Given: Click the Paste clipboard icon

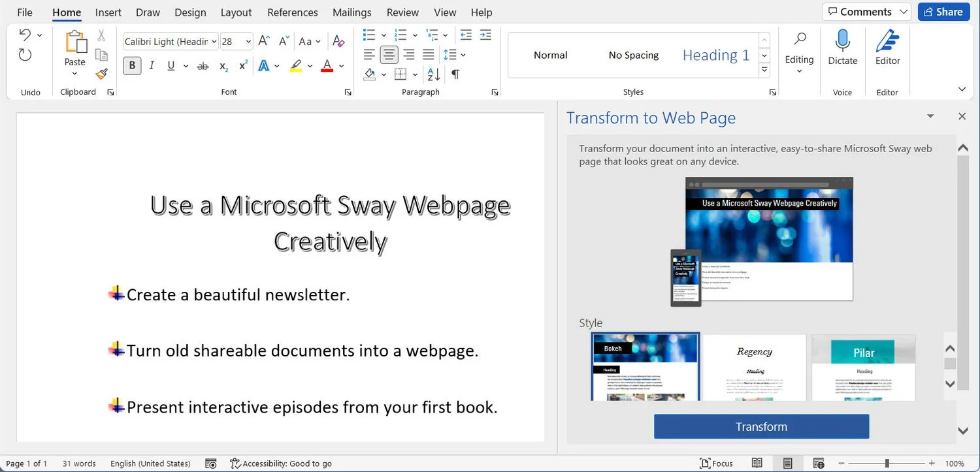Looking at the screenshot, I should 75,42.
